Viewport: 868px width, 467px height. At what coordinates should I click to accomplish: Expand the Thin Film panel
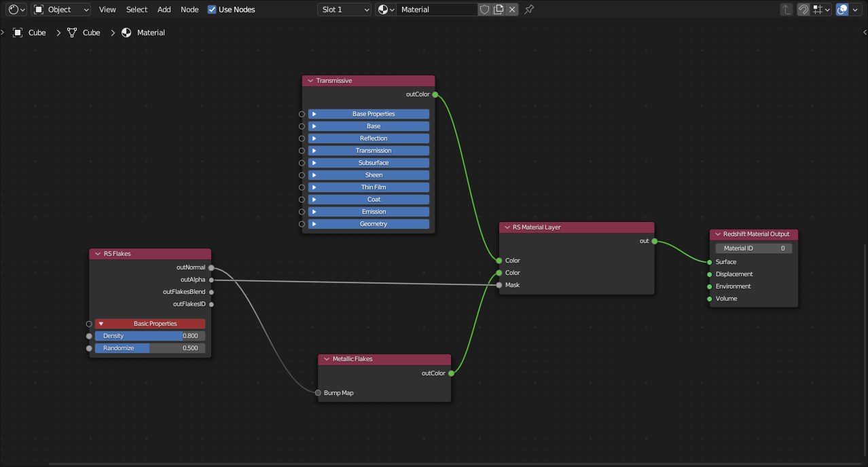pyautogui.click(x=369, y=187)
